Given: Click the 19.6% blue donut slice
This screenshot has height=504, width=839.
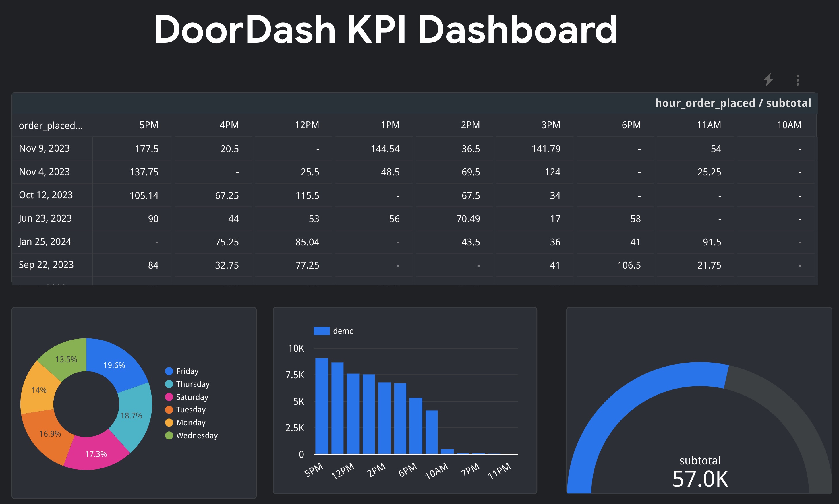Looking at the screenshot, I should point(114,365).
